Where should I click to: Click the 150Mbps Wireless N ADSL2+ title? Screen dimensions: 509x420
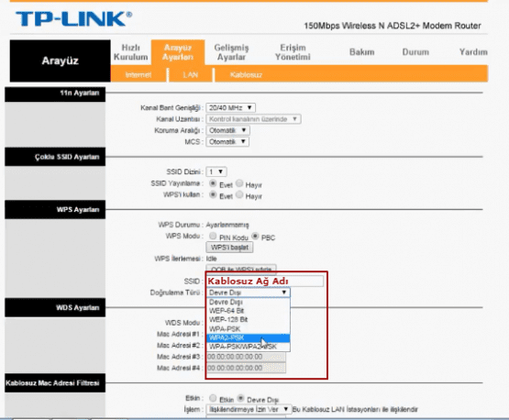coord(393,26)
